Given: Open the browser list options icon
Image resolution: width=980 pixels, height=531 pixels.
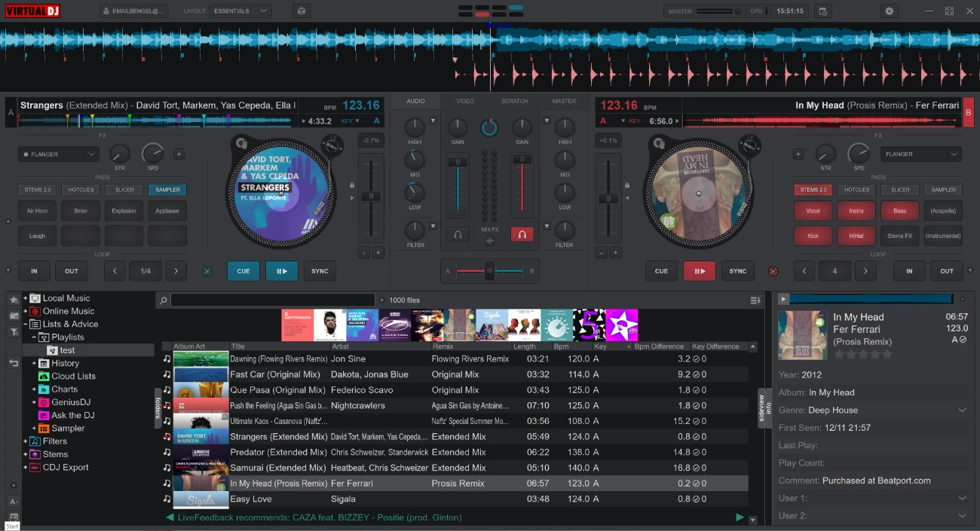Looking at the screenshot, I should [755, 301].
